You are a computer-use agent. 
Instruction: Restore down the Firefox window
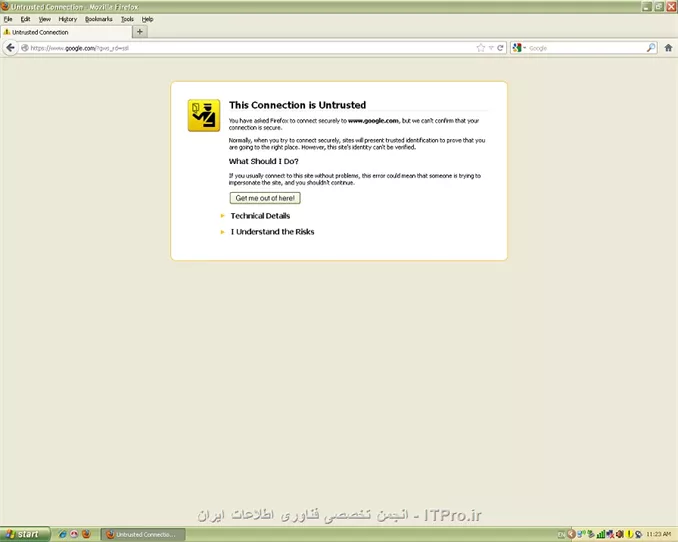click(659, 6)
